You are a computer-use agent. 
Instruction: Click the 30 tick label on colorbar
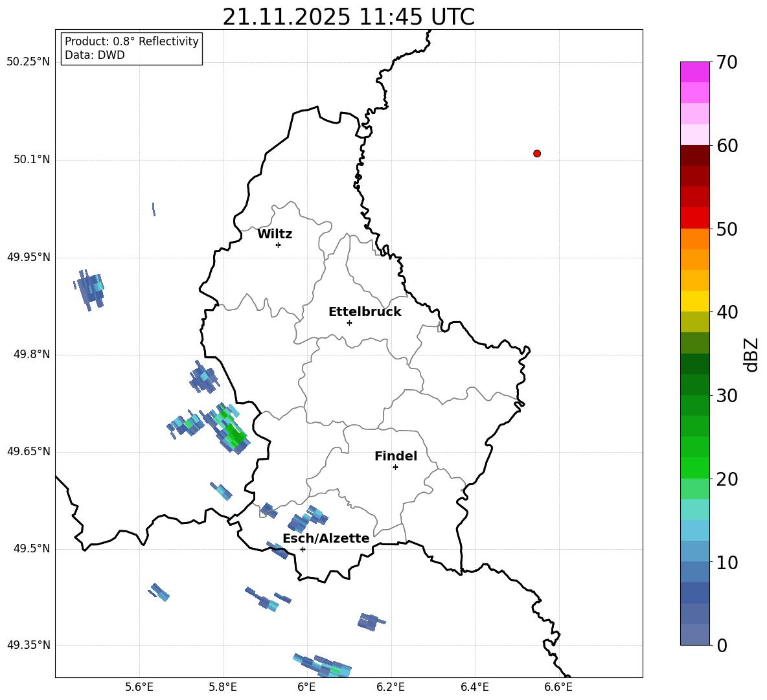click(x=727, y=396)
